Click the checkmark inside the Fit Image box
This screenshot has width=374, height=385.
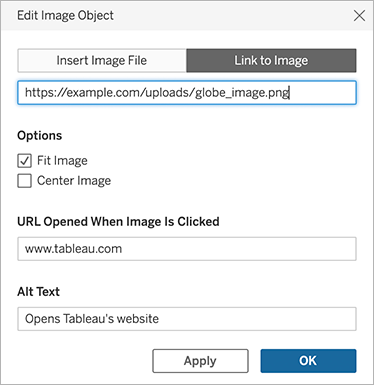coord(24,161)
